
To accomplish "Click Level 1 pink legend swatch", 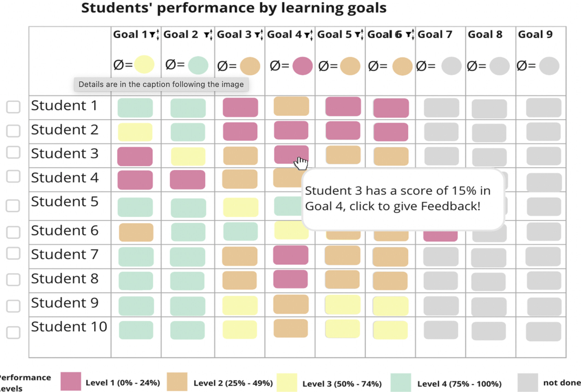I will [x=71, y=381].
